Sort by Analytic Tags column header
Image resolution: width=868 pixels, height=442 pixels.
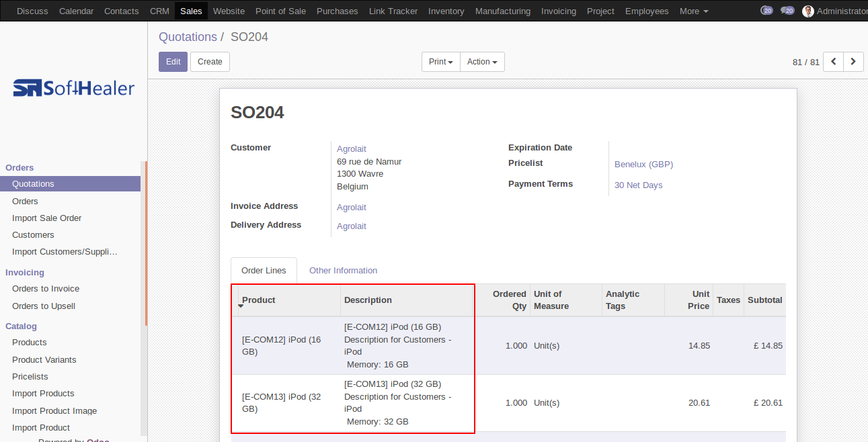pyautogui.click(x=633, y=300)
